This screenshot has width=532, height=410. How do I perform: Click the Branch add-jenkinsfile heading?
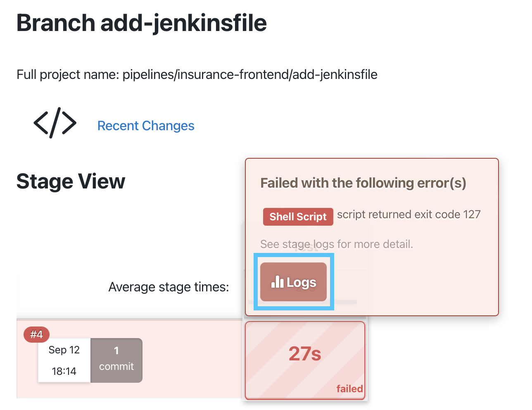(142, 23)
